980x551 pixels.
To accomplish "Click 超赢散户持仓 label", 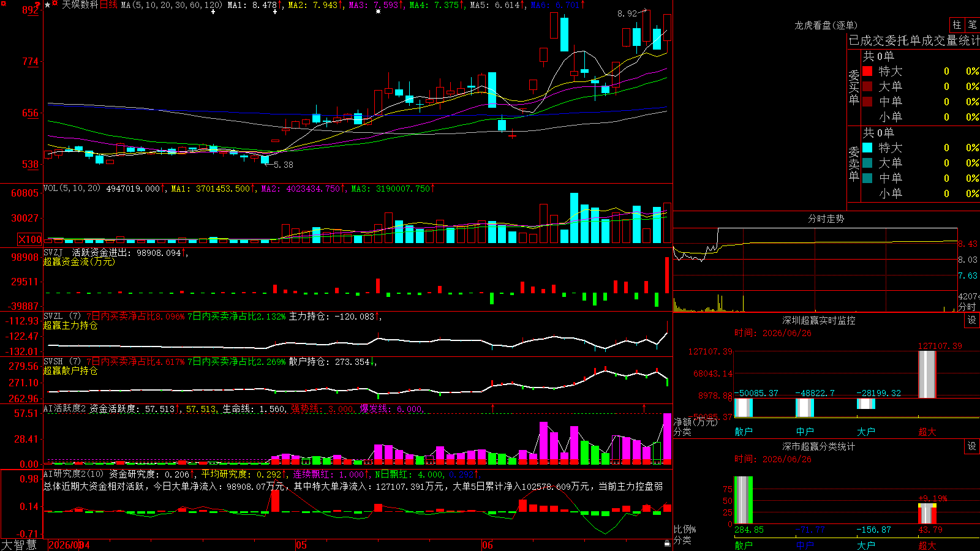I will tap(70, 370).
